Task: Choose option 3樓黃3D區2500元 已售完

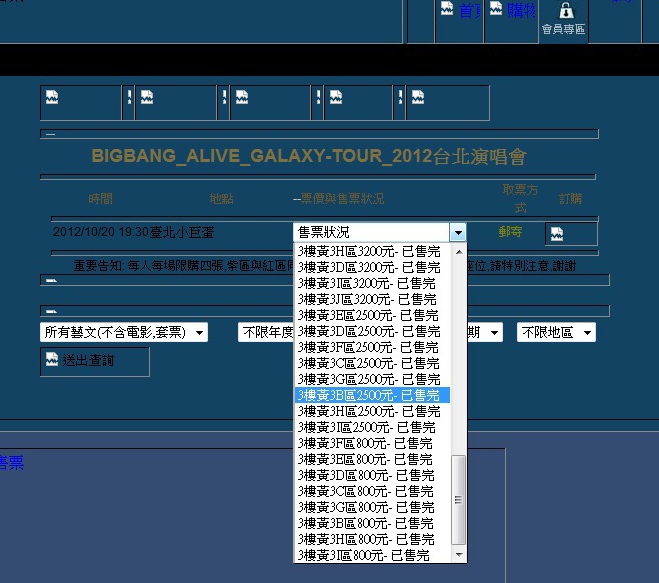Action: click(x=372, y=331)
